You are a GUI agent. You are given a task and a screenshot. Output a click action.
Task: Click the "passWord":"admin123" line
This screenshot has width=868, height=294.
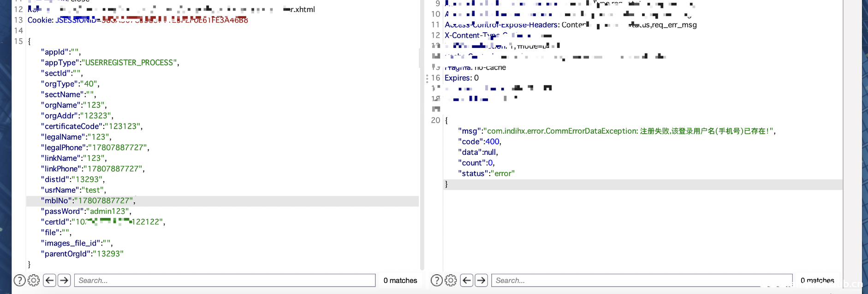click(x=86, y=211)
